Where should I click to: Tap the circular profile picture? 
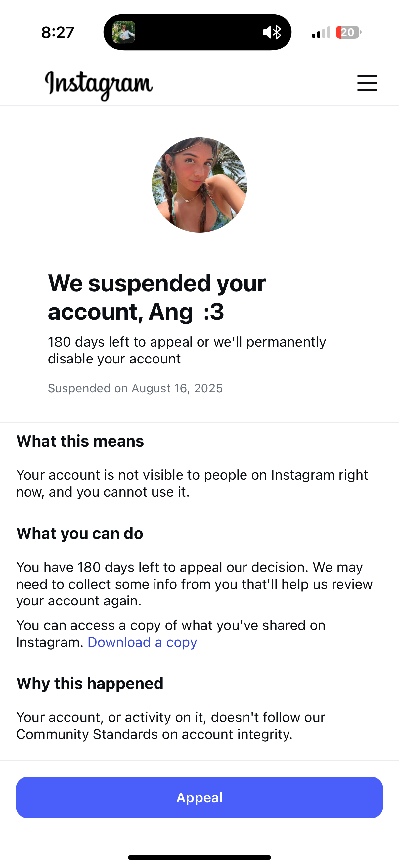[x=199, y=185]
